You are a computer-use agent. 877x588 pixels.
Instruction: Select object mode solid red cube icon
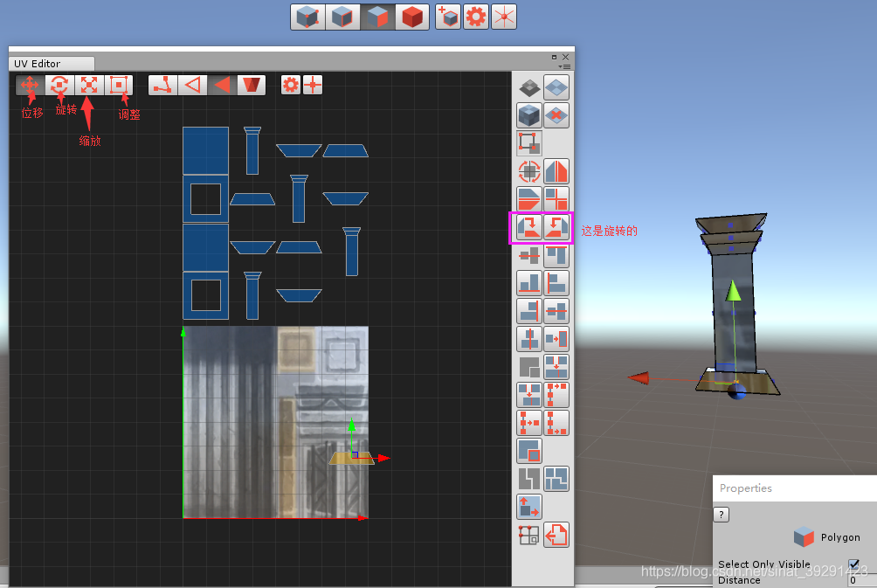tap(411, 17)
